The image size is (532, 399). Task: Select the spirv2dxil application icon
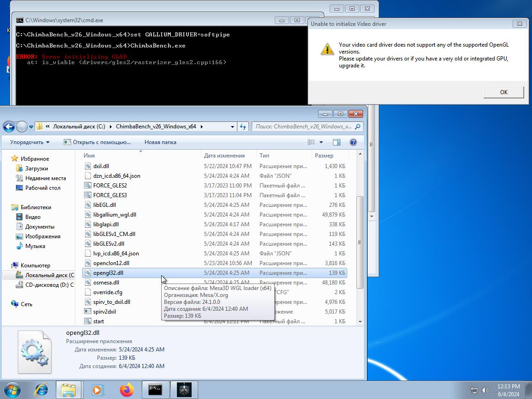(x=88, y=311)
